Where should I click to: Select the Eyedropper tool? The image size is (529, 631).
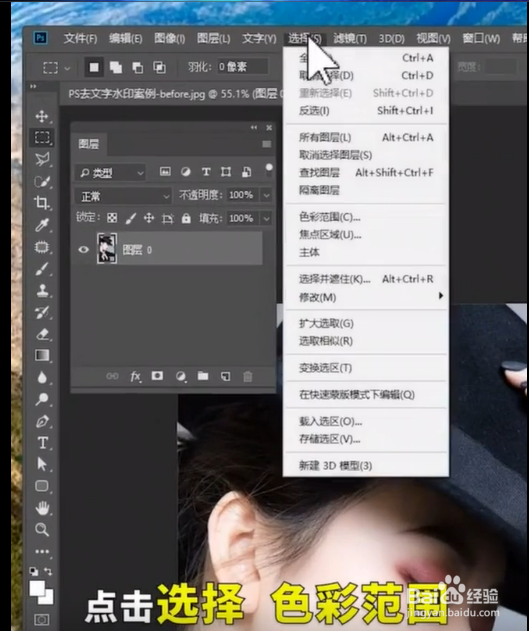42,225
